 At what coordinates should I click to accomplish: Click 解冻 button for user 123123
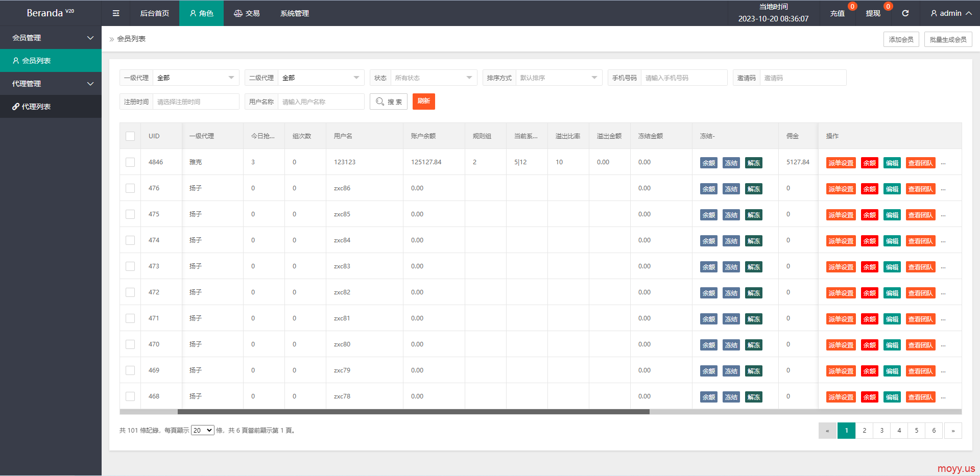754,163
